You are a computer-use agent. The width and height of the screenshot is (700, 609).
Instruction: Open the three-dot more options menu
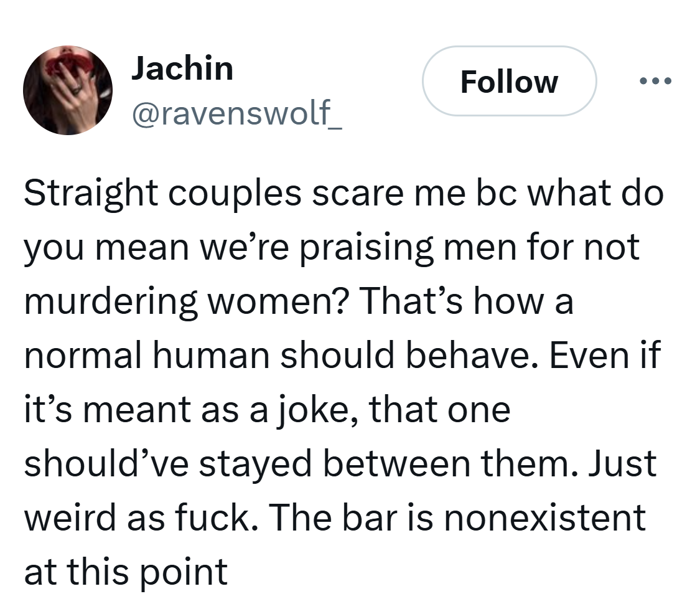tap(652, 82)
